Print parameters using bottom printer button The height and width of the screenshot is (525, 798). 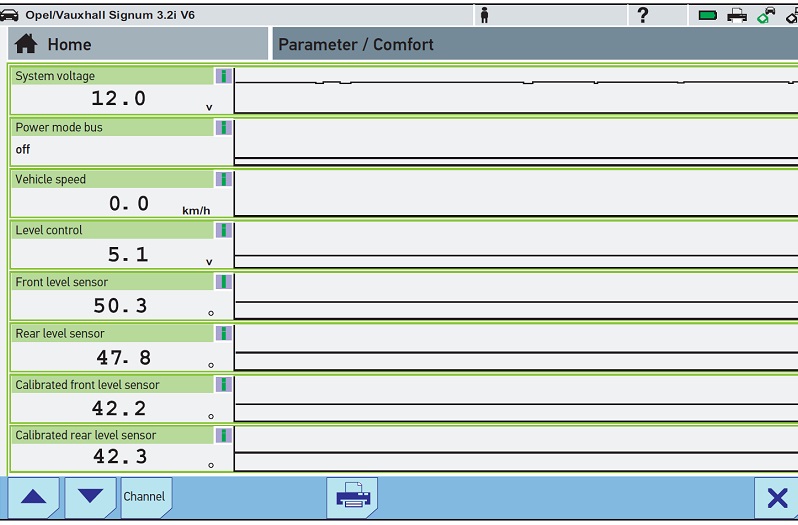(x=352, y=497)
